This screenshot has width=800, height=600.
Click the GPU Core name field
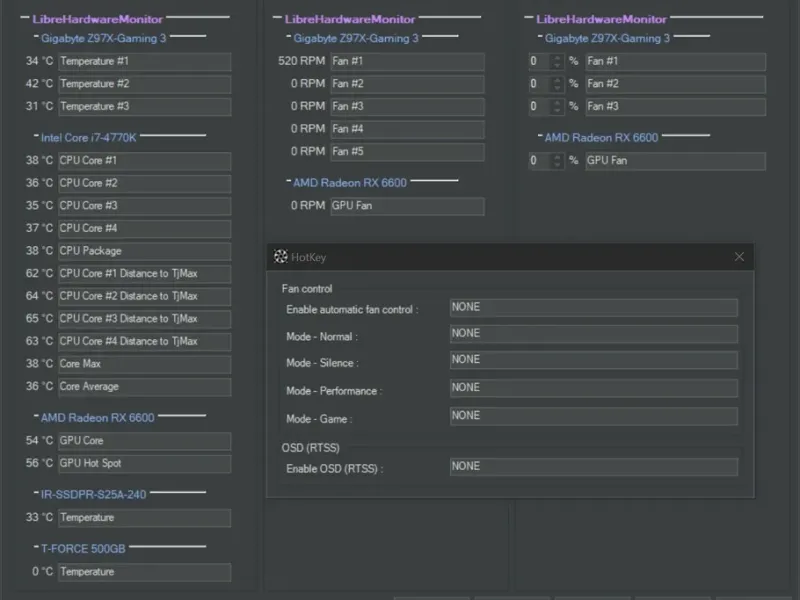click(144, 441)
